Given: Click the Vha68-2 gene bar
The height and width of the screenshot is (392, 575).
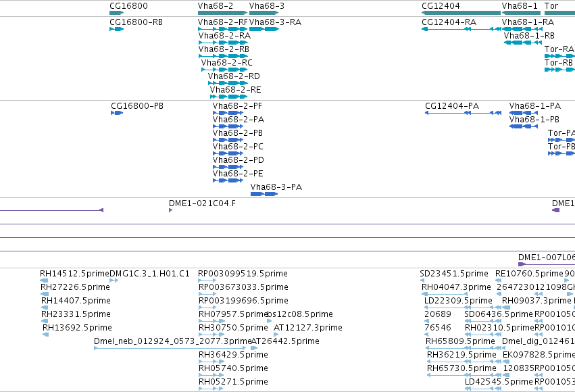Looking at the screenshot, I should (x=222, y=13).
